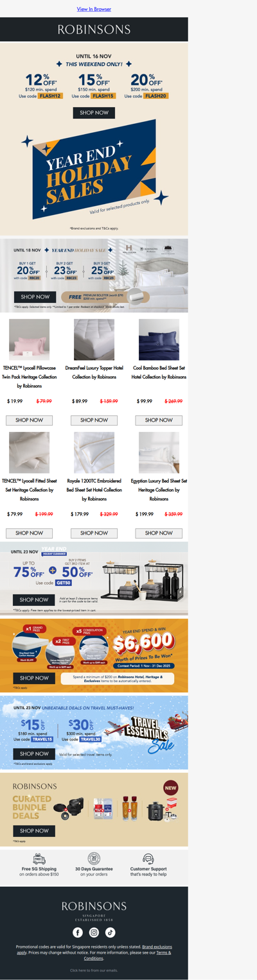Viewport: 257px width, 980px height.
Task: Click Shop Now on Curated Bundle Deals
Action: (x=33, y=830)
